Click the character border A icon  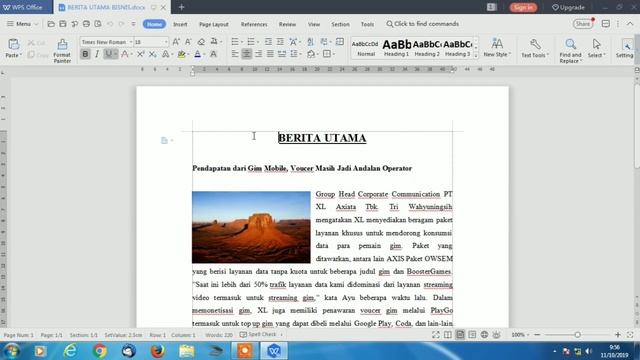coord(213,54)
